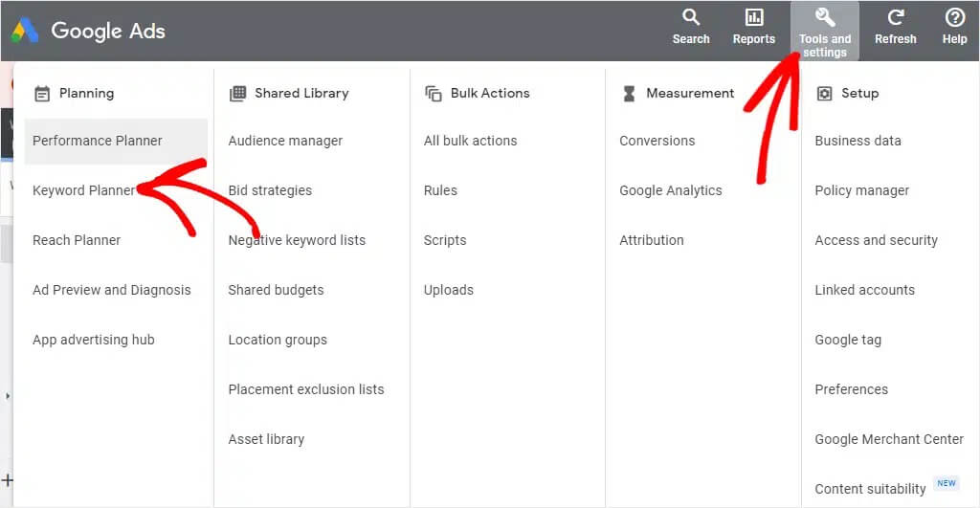
Task: Open Preferences
Action: click(851, 389)
